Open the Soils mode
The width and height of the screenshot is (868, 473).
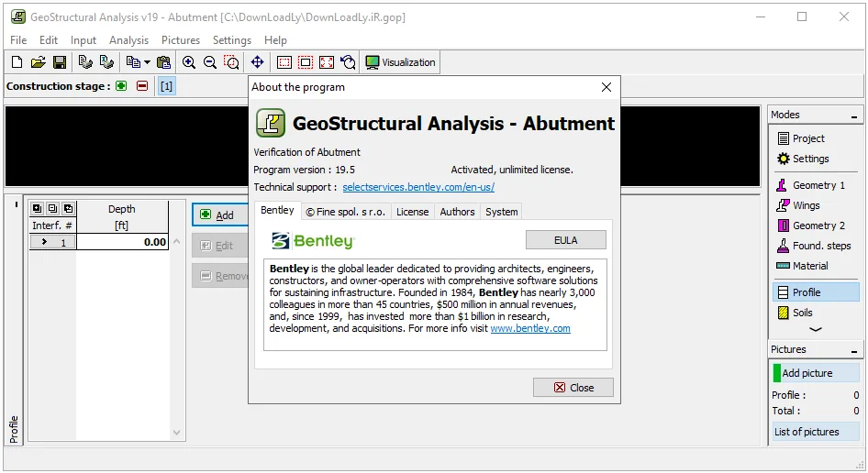tap(817, 313)
